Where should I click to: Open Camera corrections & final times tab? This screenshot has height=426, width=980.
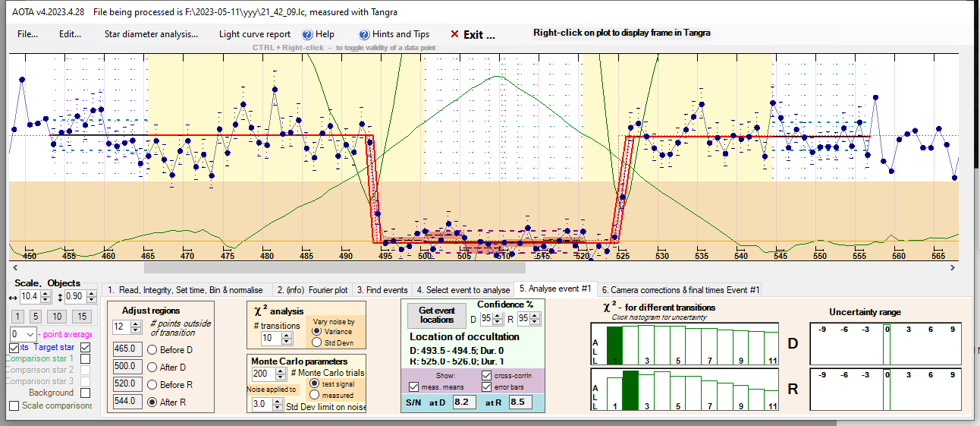pyautogui.click(x=680, y=290)
